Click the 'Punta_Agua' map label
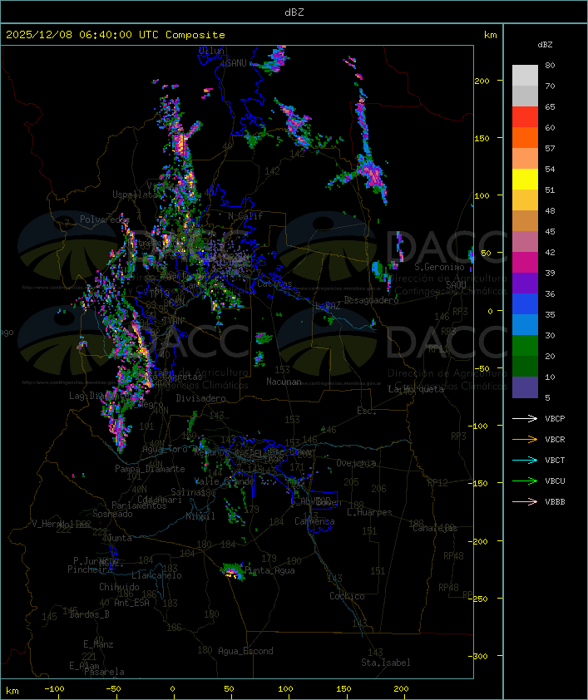This screenshot has width=588, height=700. (x=269, y=570)
